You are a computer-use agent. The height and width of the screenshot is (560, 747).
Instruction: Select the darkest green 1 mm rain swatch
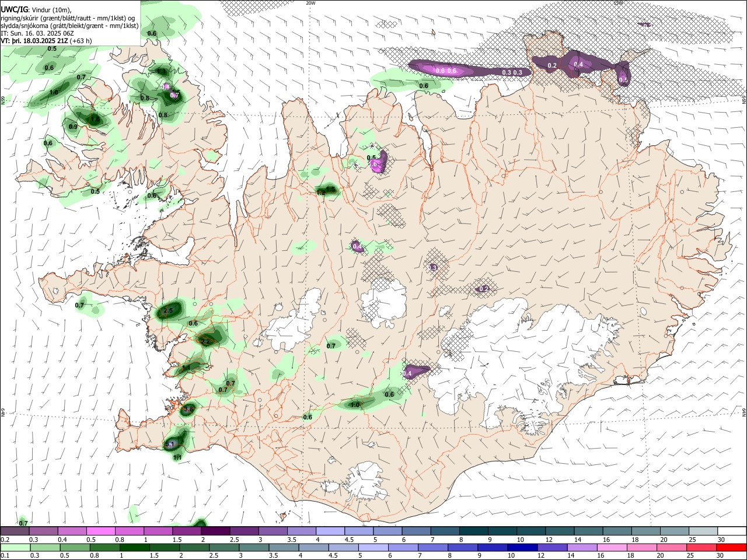click(x=134, y=547)
